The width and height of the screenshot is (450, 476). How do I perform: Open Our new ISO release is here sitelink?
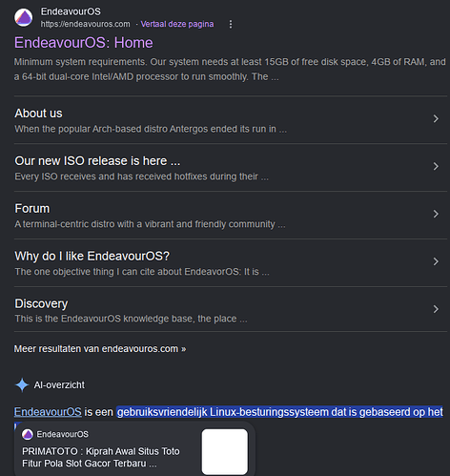click(97, 161)
